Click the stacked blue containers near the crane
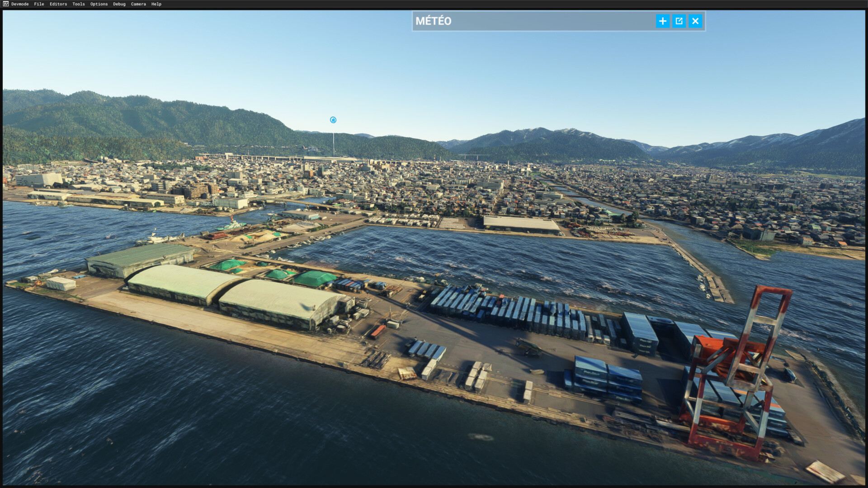The height and width of the screenshot is (488, 868). click(x=606, y=377)
